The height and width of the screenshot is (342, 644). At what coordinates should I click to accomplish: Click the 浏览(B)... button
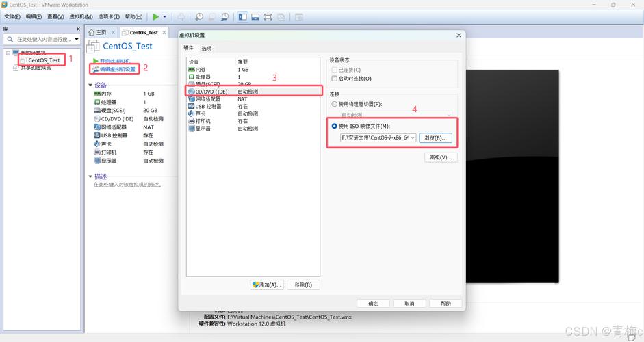click(x=435, y=138)
